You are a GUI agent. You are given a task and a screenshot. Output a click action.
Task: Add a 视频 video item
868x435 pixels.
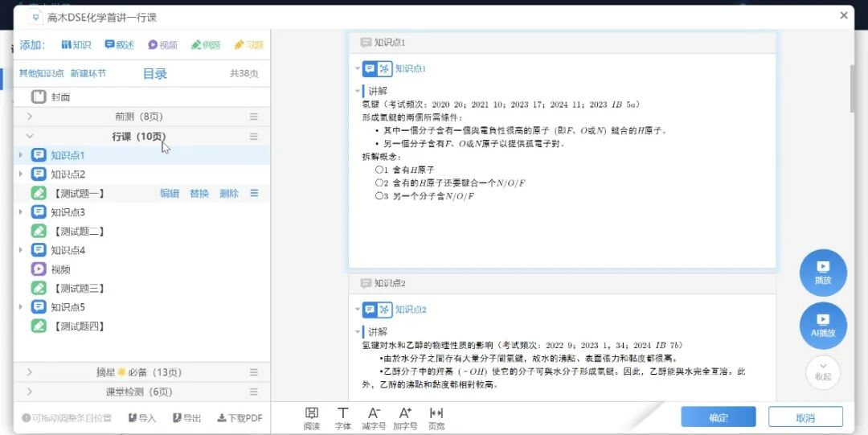pyautogui.click(x=162, y=45)
